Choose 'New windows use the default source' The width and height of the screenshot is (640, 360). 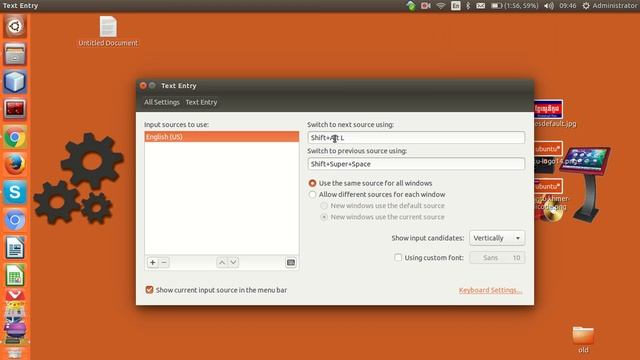pos(383,206)
